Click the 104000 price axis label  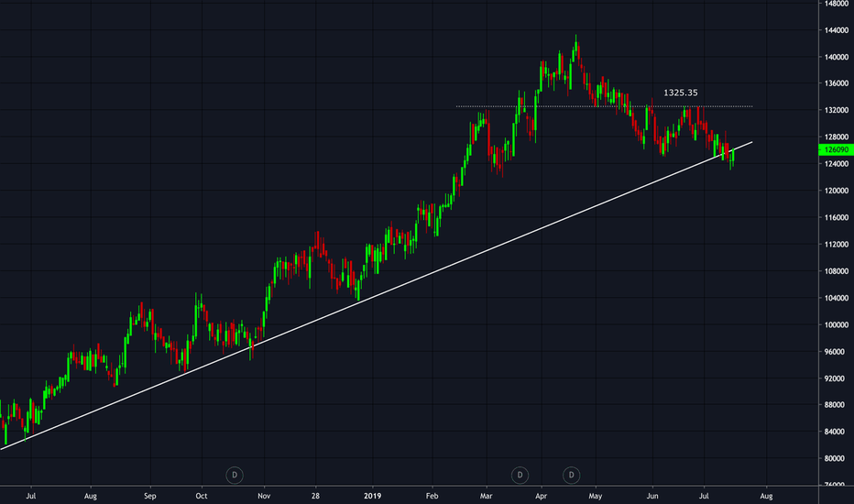tap(836, 298)
